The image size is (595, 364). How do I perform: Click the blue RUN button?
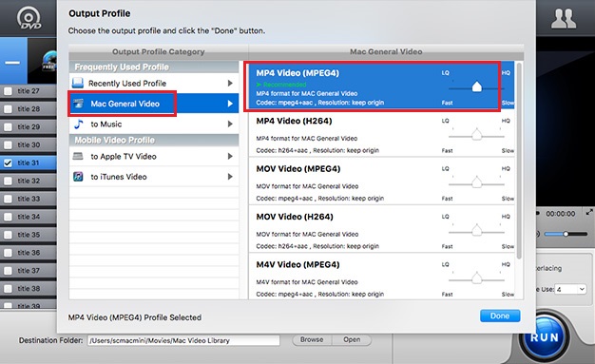coord(545,337)
